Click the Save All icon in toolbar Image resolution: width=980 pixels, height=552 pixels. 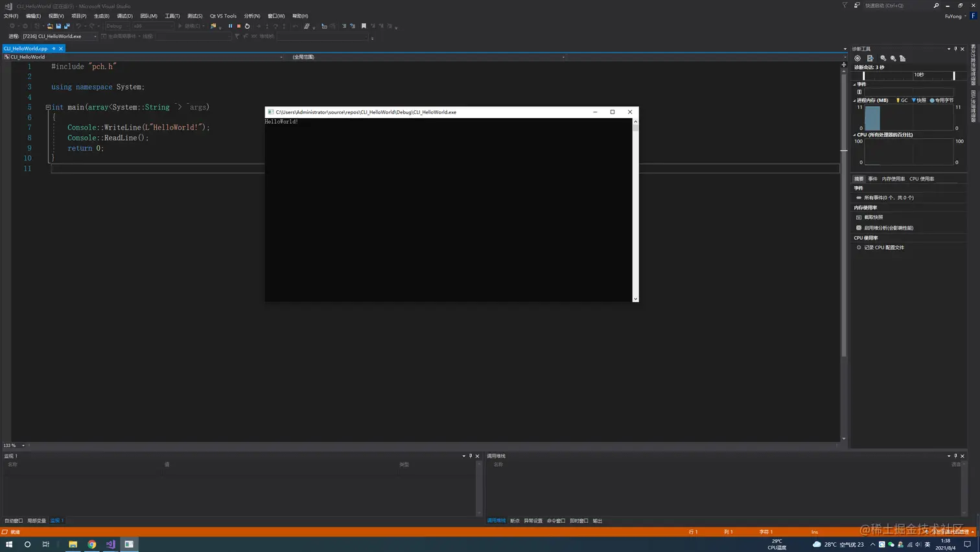[x=67, y=26]
